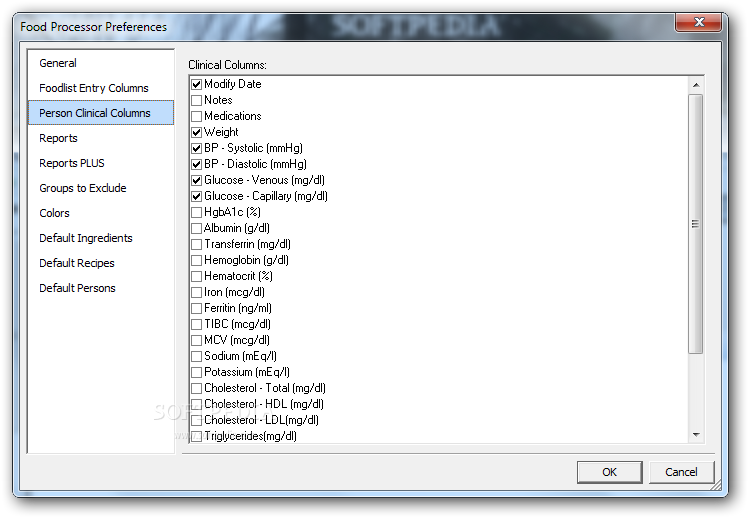Open the General preferences page
Image resolution: width=749 pixels, height=518 pixels.
[x=101, y=63]
